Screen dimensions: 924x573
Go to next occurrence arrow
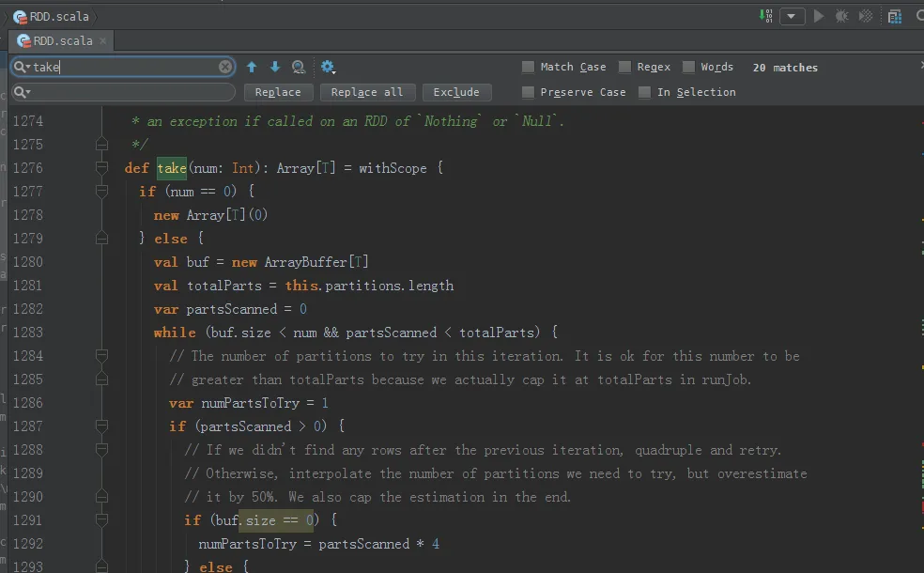point(274,67)
